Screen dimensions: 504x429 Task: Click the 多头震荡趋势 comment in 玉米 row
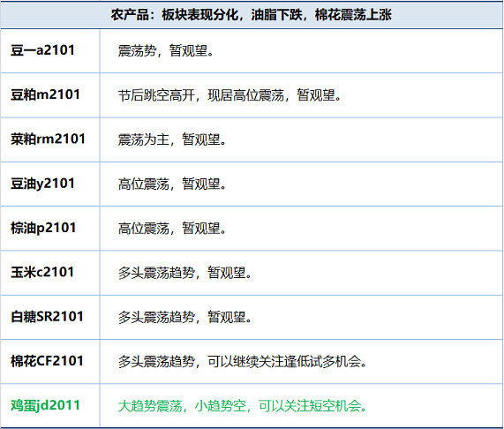pyautogui.click(x=184, y=273)
